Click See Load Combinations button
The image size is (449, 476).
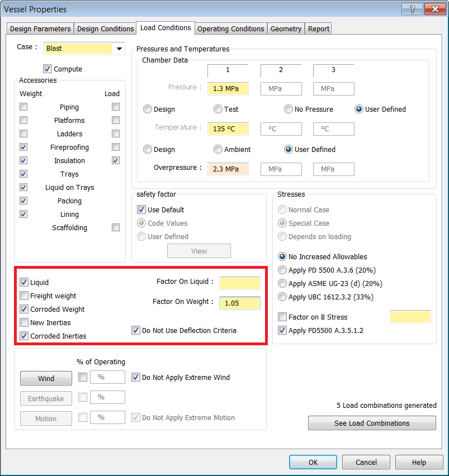pos(372,423)
